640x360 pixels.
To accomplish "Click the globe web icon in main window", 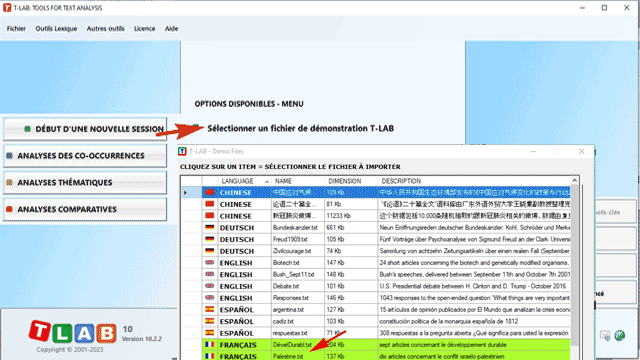I will pos(620,336).
